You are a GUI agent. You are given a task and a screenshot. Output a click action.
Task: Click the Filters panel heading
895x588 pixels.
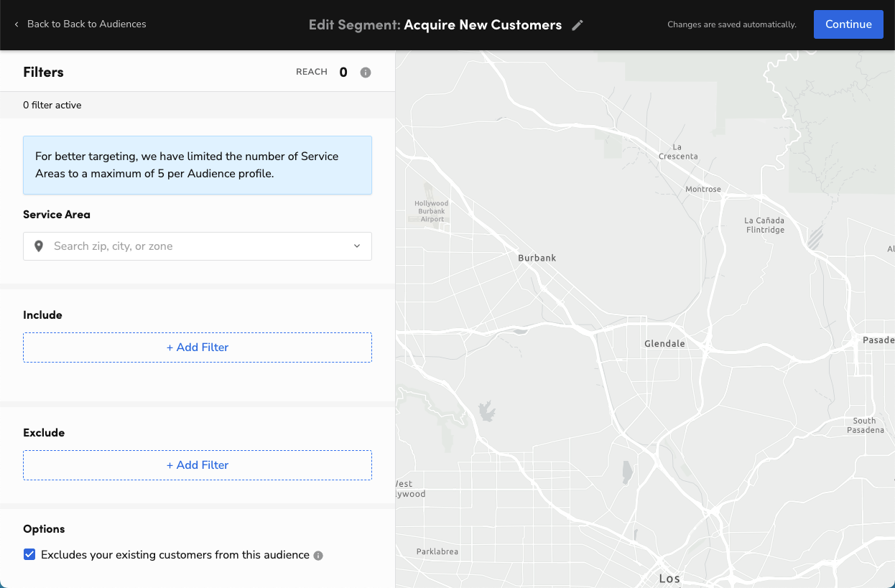(44, 72)
